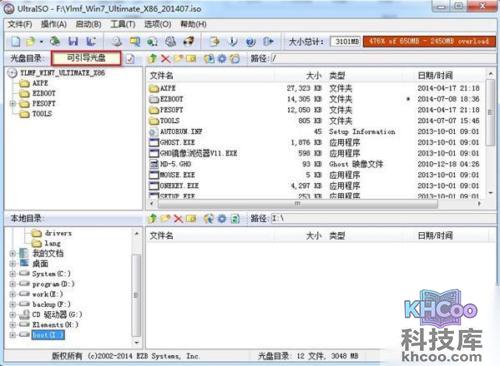The width and height of the screenshot is (500, 366).
Task: Click the Convert image toolbar icon
Action: click(152, 42)
